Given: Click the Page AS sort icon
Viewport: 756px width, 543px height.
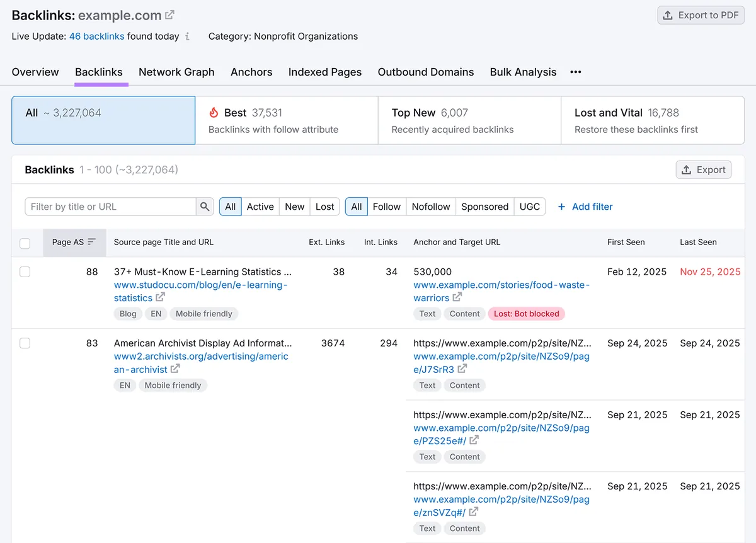Looking at the screenshot, I should pyautogui.click(x=92, y=242).
